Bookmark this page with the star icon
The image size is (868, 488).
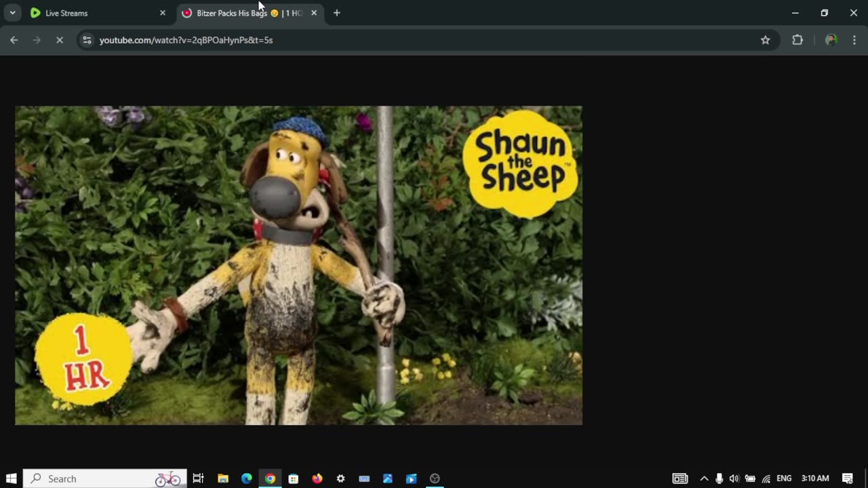766,40
